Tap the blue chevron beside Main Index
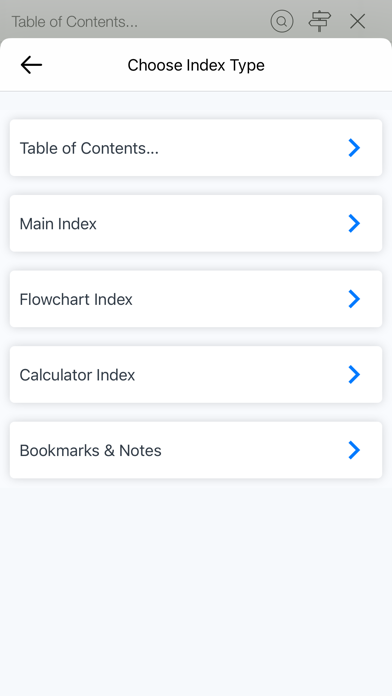This screenshot has height=696, width=392. click(x=354, y=223)
